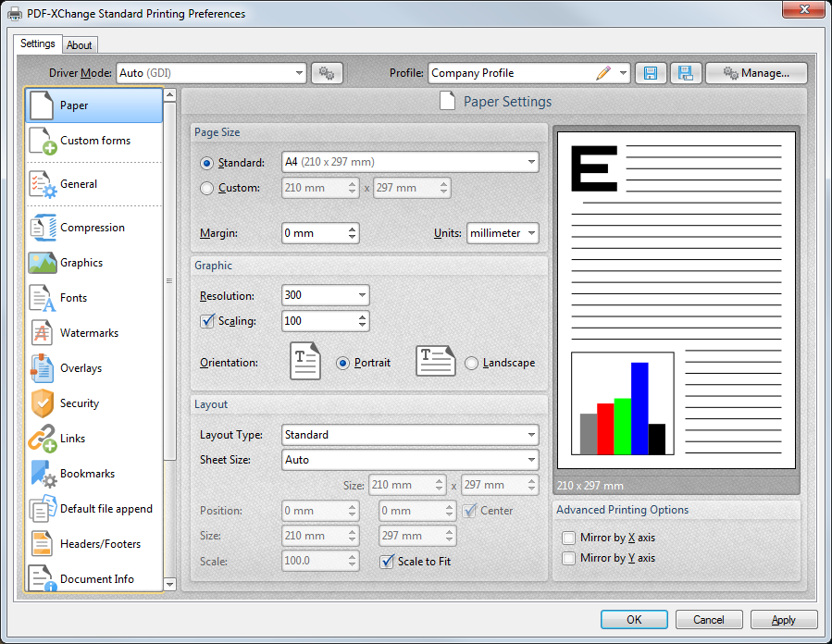832x644 pixels.
Task: Click the Manage button
Action: [756, 73]
